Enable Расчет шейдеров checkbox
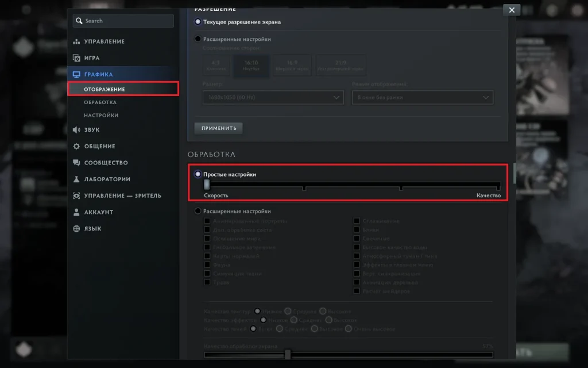 [x=357, y=291]
